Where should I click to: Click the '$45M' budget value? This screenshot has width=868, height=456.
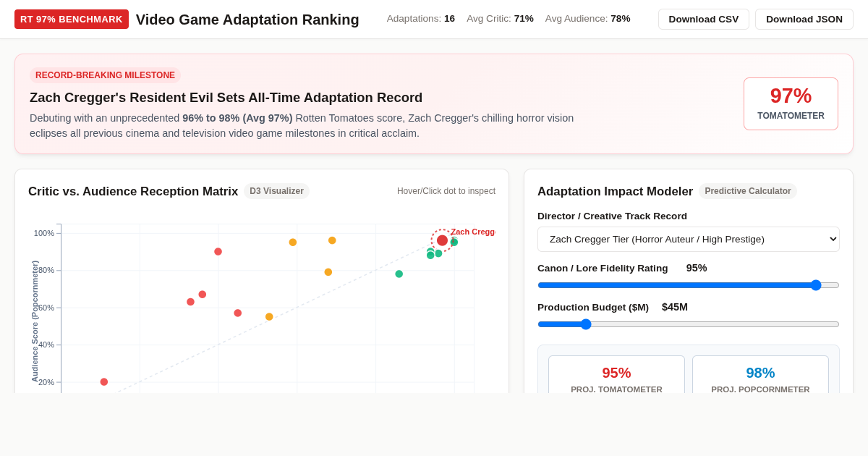(x=675, y=307)
